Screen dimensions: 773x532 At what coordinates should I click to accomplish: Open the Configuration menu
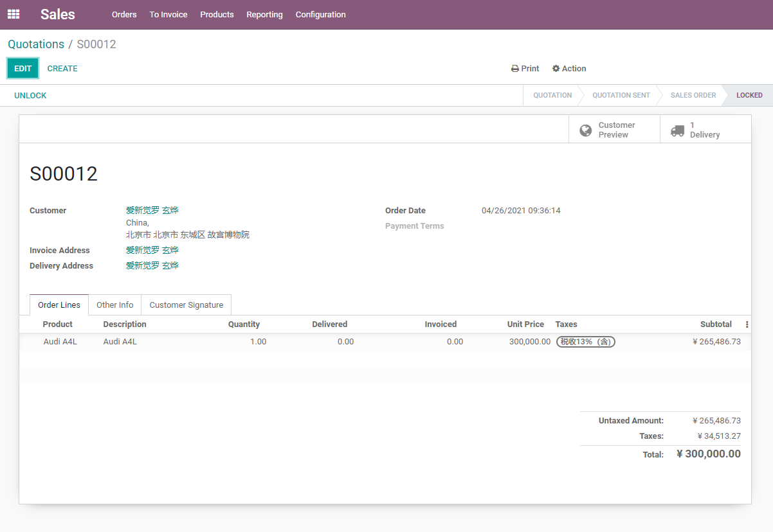(321, 14)
